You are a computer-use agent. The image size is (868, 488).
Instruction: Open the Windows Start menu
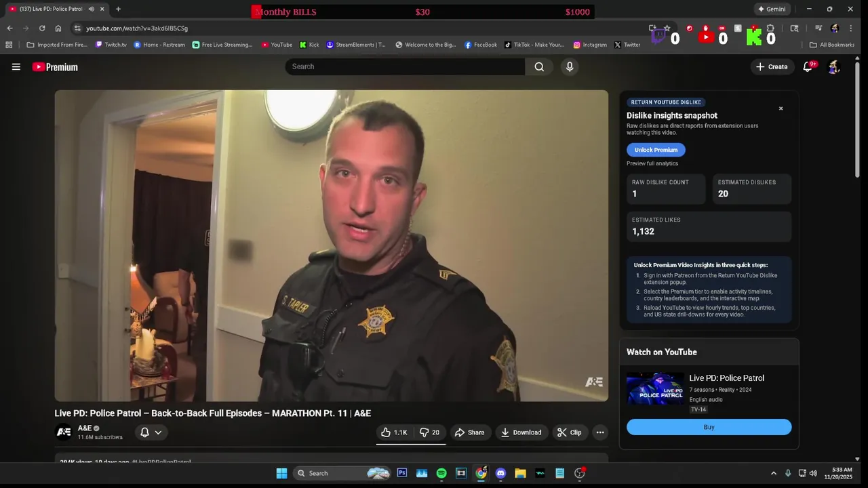coord(281,473)
